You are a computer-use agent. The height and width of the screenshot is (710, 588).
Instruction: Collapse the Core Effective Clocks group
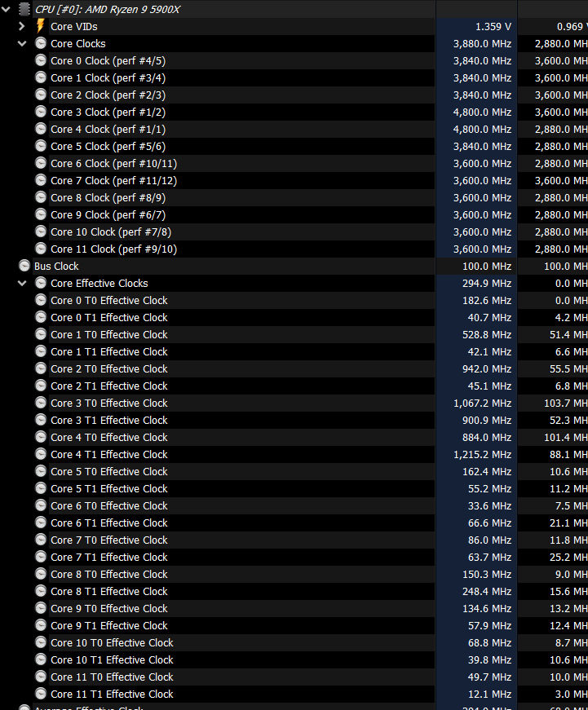(x=22, y=284)
